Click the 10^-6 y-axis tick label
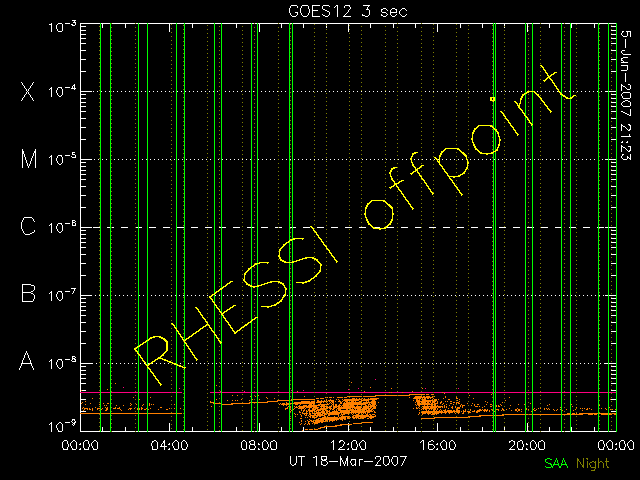Screen dimensions: 640x480 [62, 227]
